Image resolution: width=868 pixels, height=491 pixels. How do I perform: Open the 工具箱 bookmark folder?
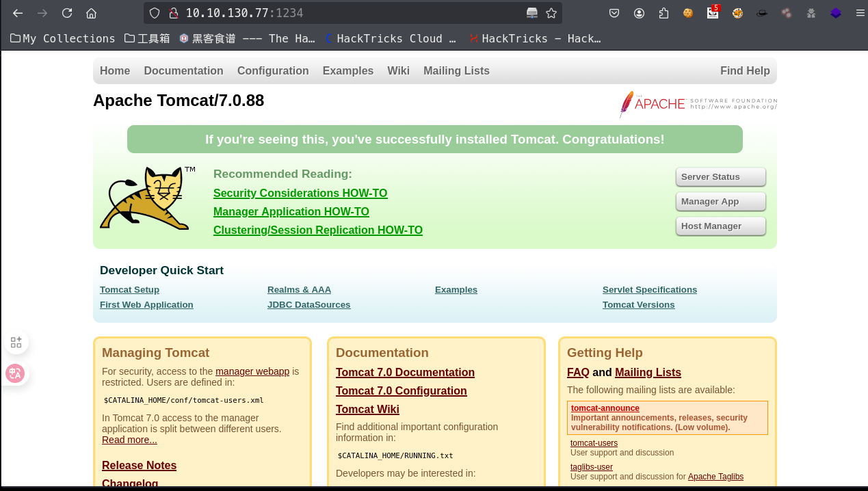147,38
